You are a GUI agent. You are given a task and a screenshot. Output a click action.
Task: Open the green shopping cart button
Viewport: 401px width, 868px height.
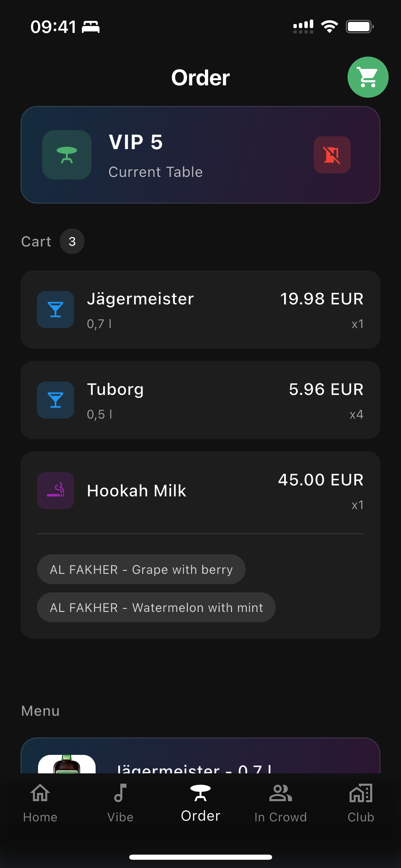point(368,77)
